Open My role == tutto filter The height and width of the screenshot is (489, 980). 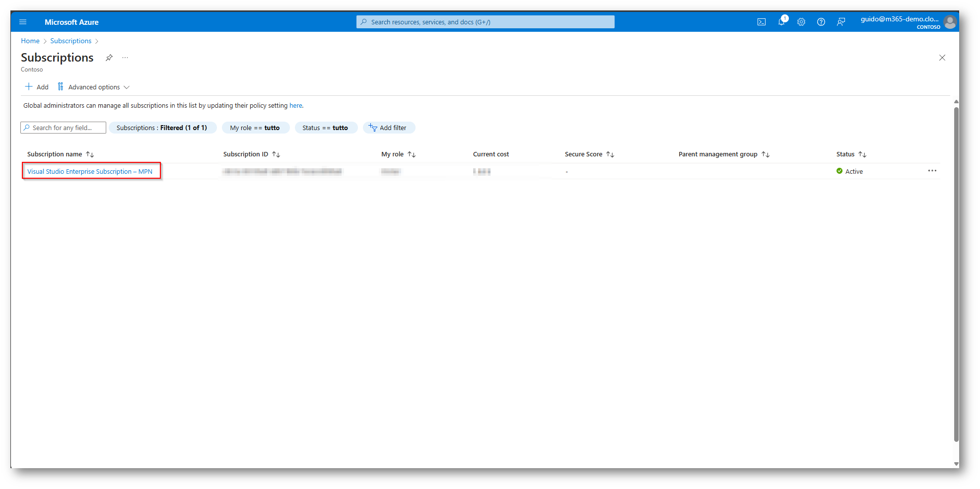tap(255, 128)
